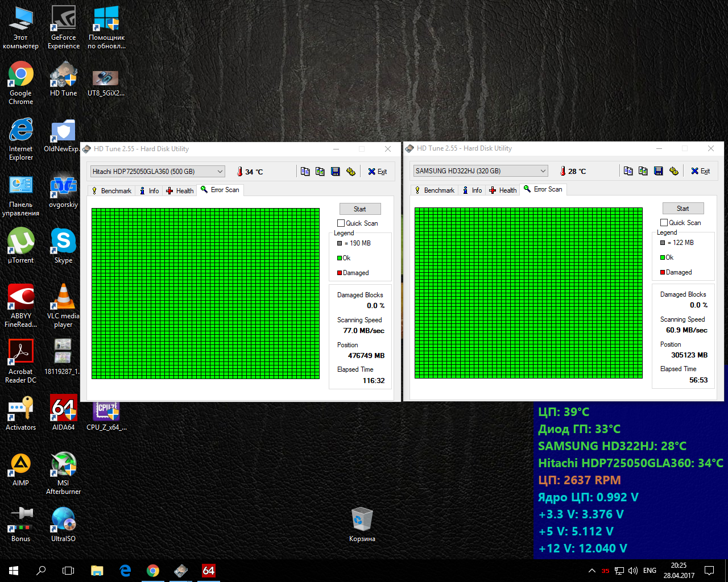The height and width of the screenshot is (582, 728).
Task: Select the Помощник по обновл... desktop icon
Action: point(106,28)
